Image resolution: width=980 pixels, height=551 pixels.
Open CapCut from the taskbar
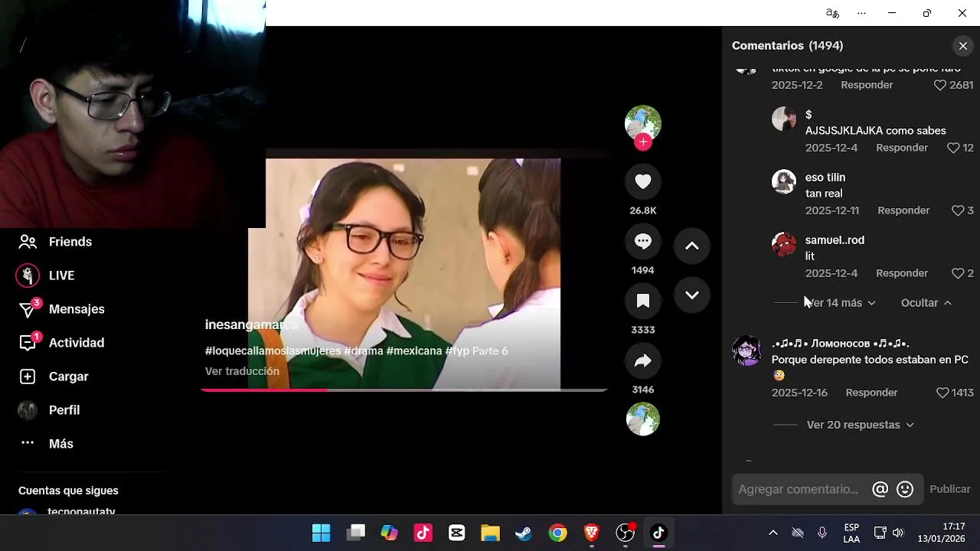(457, 533)
